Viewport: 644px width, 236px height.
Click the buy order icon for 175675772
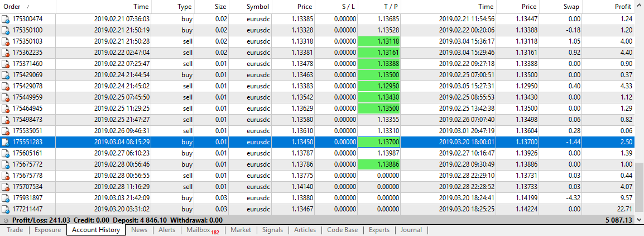click(x=6, y=164)
